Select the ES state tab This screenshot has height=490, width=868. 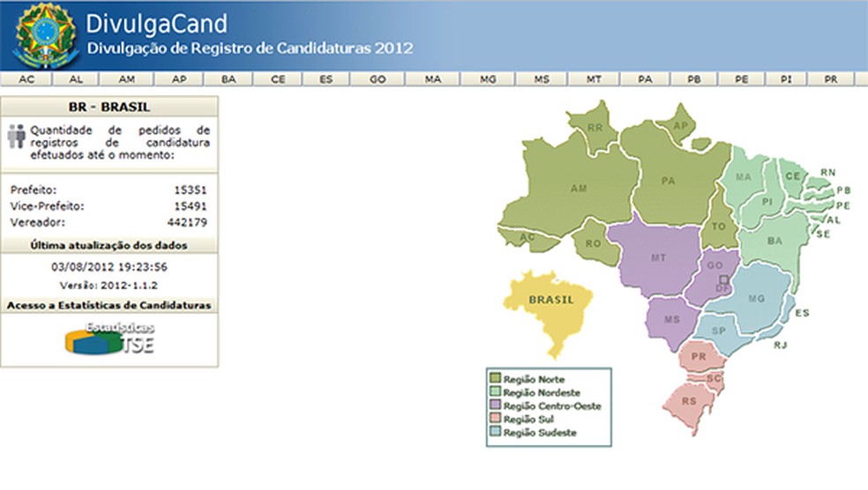coord(326,79)
